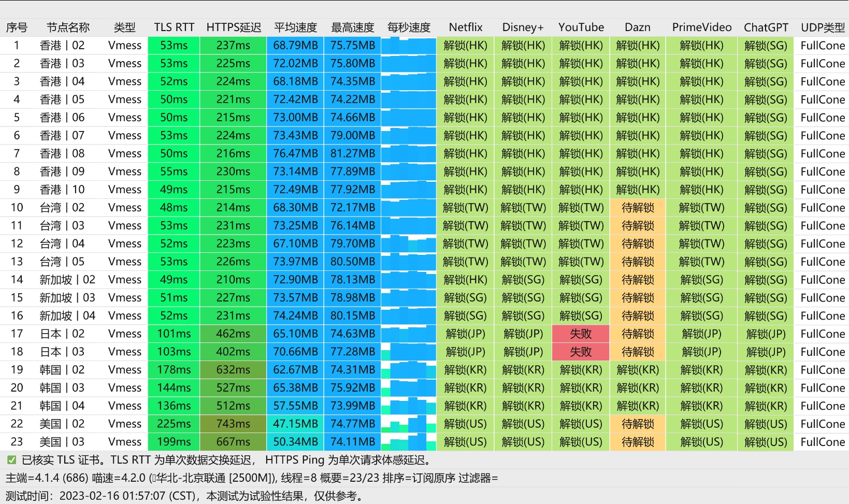Select the UDP类型 column header
The height and width of the screenshot is (504, 849).
click(822, 27)
